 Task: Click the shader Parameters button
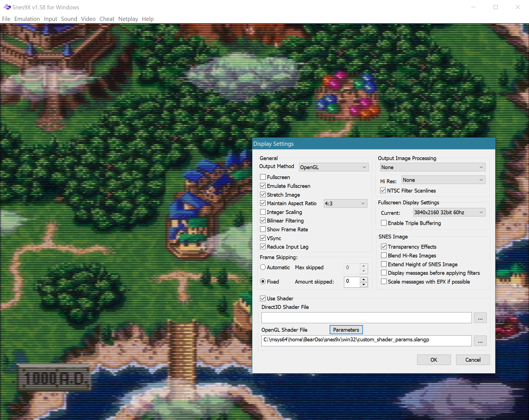point(346,330)
